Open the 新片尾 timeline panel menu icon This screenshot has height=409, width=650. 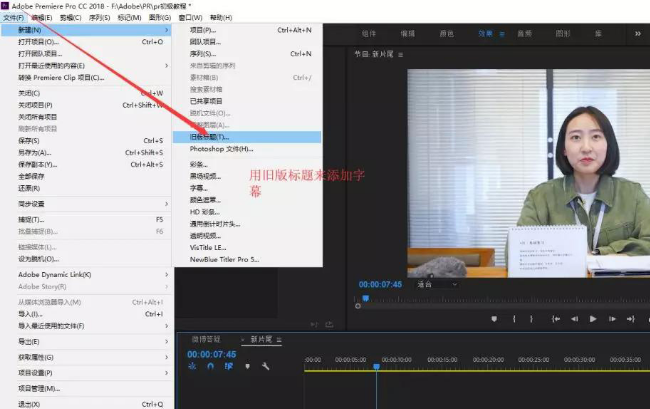(x=279, y=339)
